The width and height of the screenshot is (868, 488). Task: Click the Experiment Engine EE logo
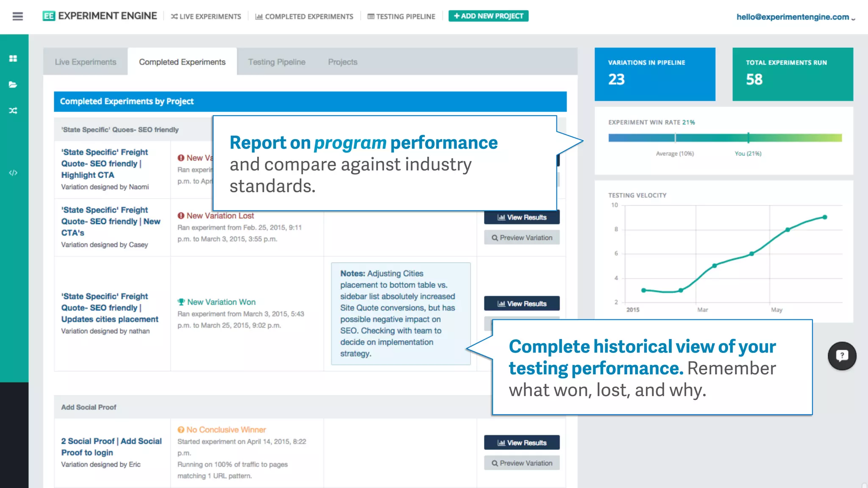[49, 16]
